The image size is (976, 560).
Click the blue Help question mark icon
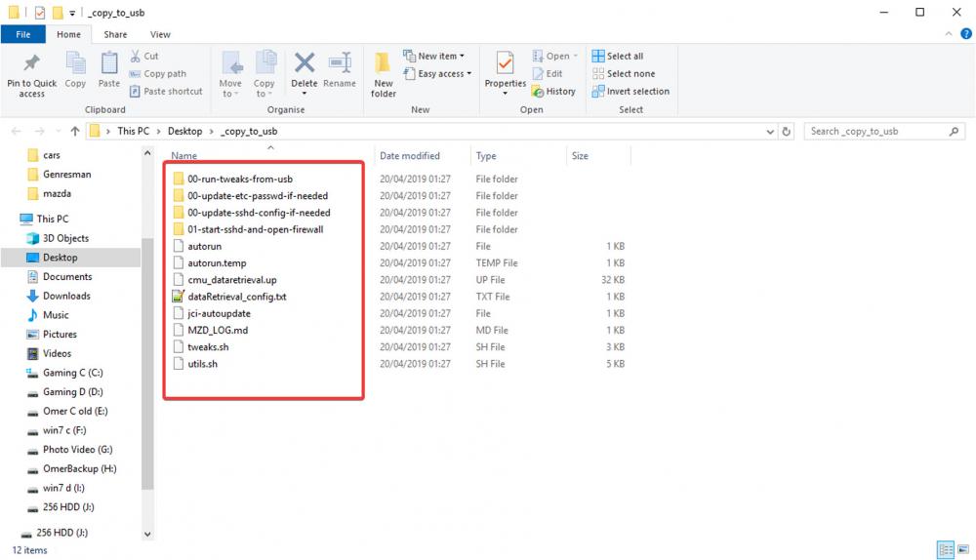966,34
